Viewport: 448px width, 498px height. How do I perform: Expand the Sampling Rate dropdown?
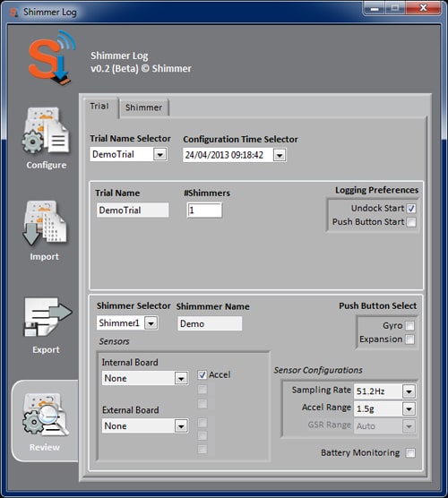pyautogui.click(x=409, y=391)
